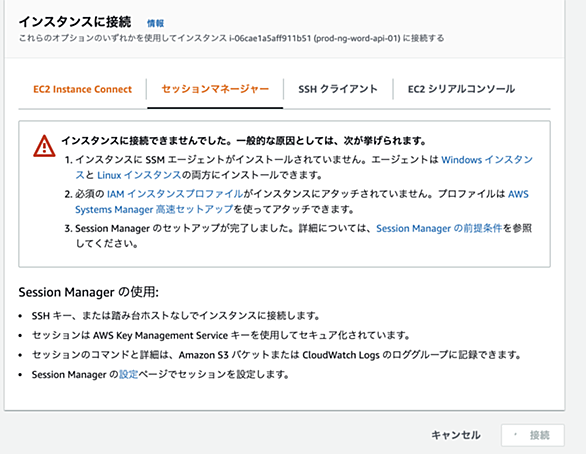Switch to EC2 シリアルコンソール tab
Screen dimensions: 586x454
coord(462,89)
